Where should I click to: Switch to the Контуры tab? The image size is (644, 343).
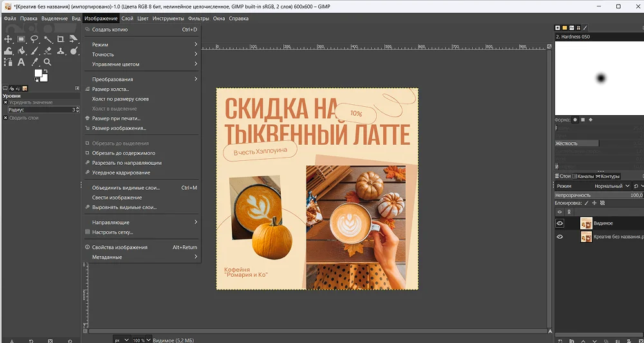[607, 176]
